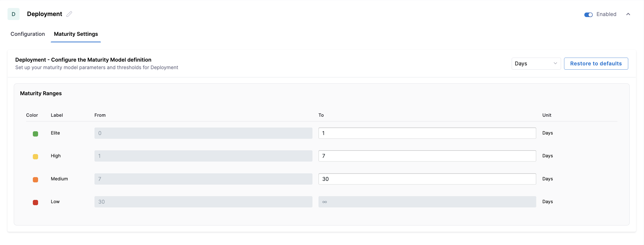Focus the High To input field
644x245 pixels.
click(427, 156)
